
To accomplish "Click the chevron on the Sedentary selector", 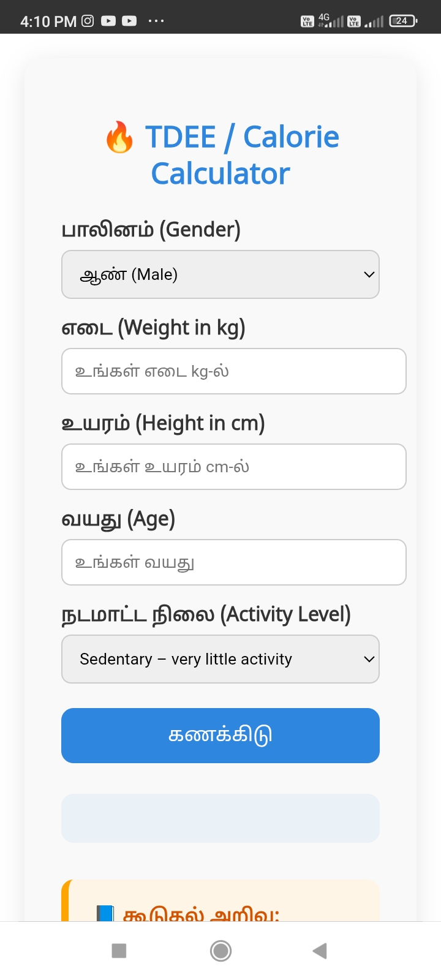I will point(368,659).
